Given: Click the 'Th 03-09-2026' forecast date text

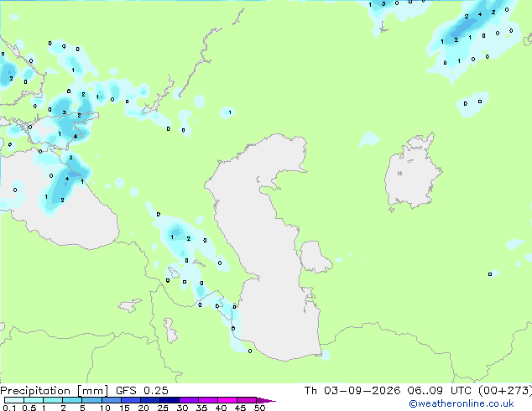Looking at the screenshot, I should (x=352, y=391).
